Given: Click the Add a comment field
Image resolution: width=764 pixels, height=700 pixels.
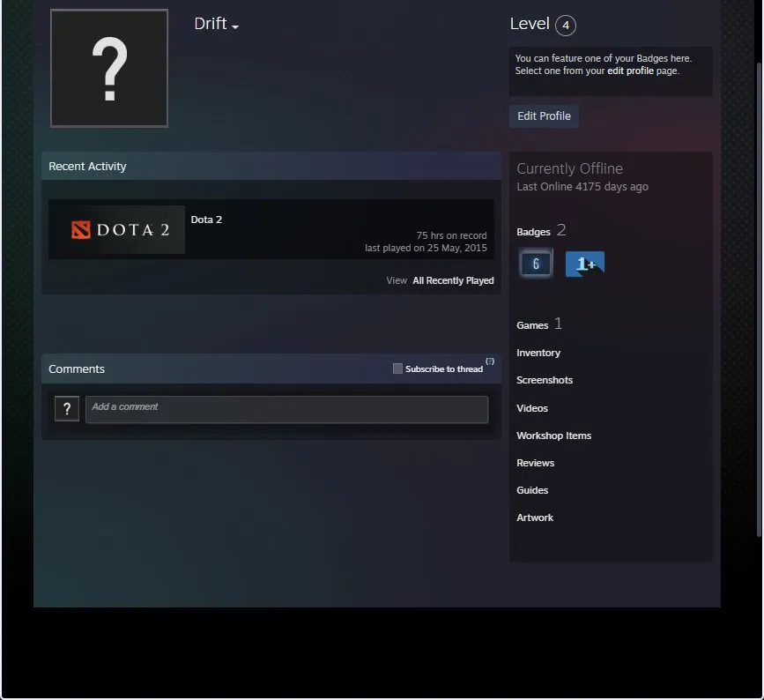Looking at the screenshot, I should coord(286,409).
